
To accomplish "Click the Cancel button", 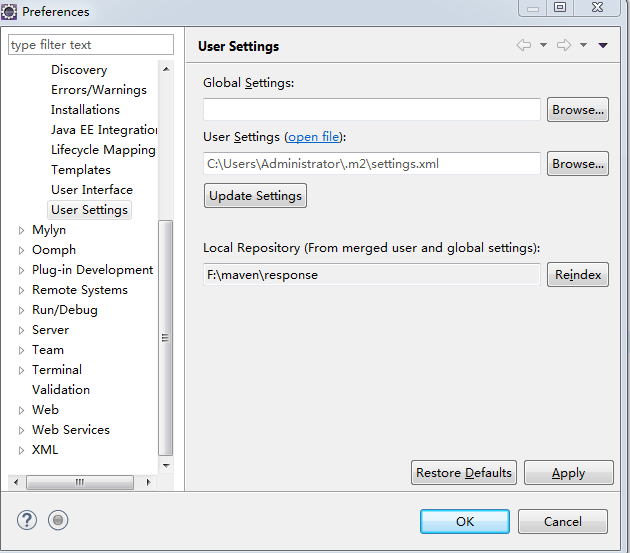I will (x=562, y=522).
